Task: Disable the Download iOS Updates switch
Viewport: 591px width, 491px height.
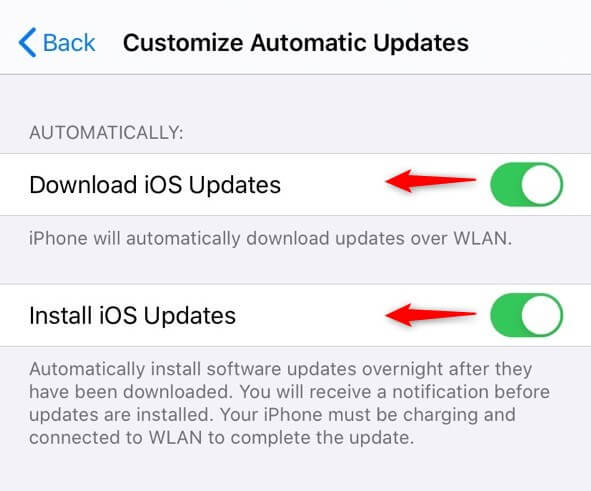Action: pos(527,184)
